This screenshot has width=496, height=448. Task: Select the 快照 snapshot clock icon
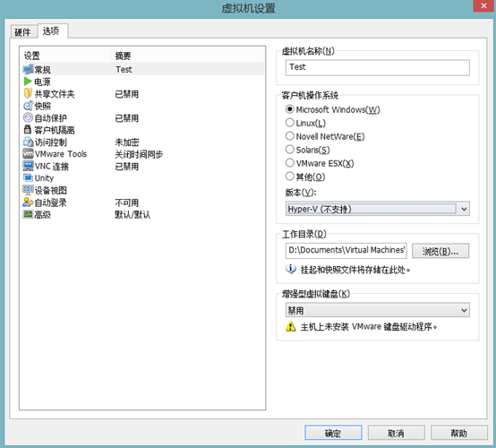(x=28, y=106)
